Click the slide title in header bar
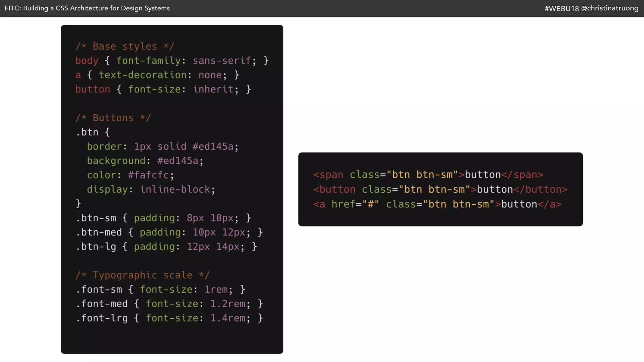Screen dimensions: 644x362 click(x=87, y=8)
